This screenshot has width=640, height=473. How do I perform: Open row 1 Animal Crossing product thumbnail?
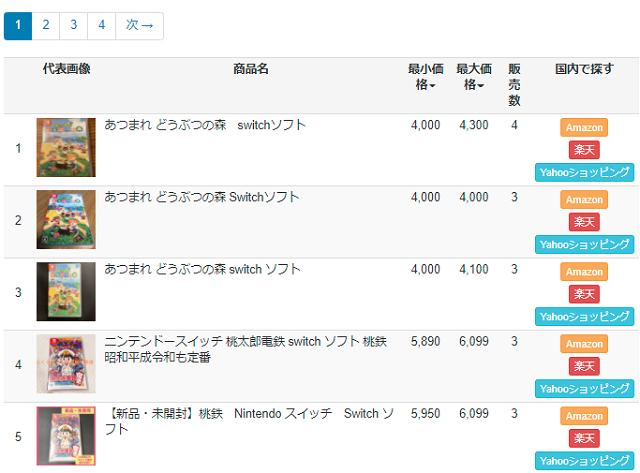pyautogui.click(x=66, y=147)
